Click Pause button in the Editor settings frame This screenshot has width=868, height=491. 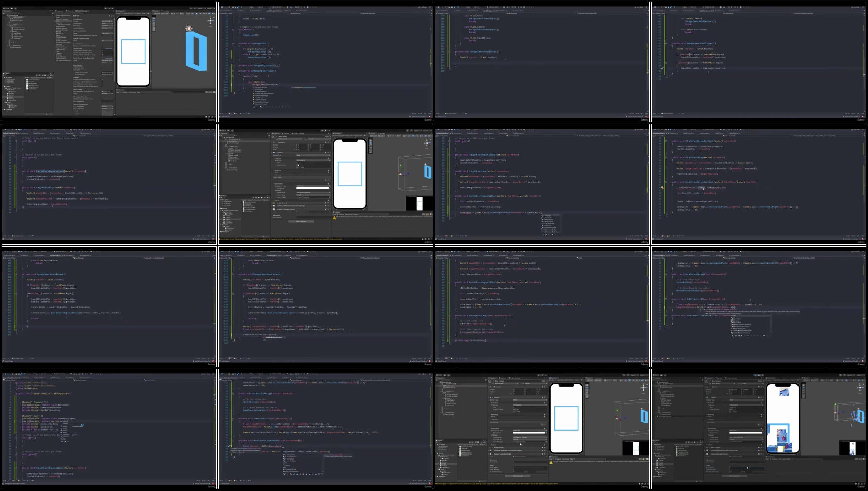click(109, 8)
